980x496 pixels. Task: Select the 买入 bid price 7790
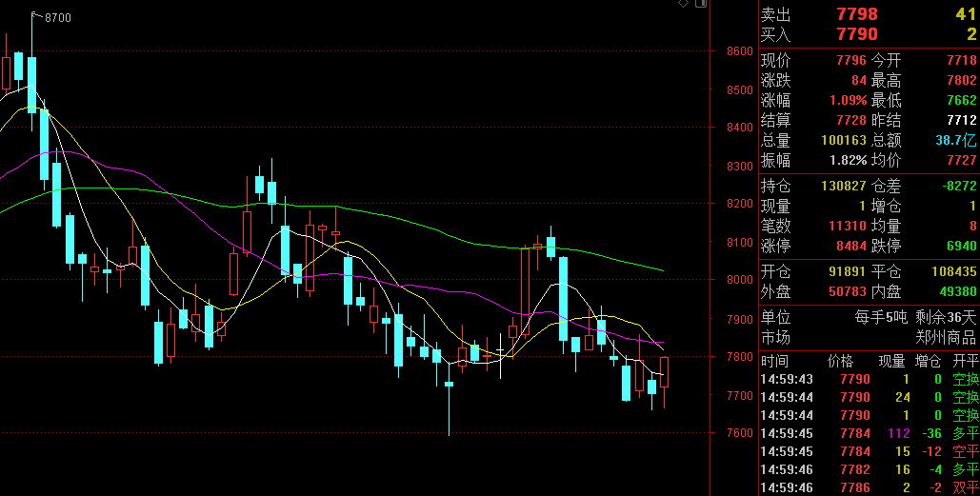pos(856,34)
